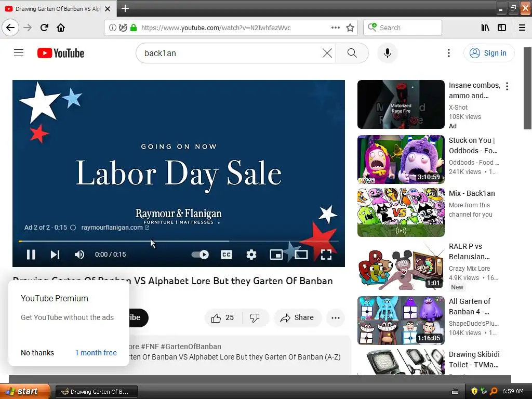View connection security padlock icon
This screenshot has height=399, width=532.
tap(134, 28)
